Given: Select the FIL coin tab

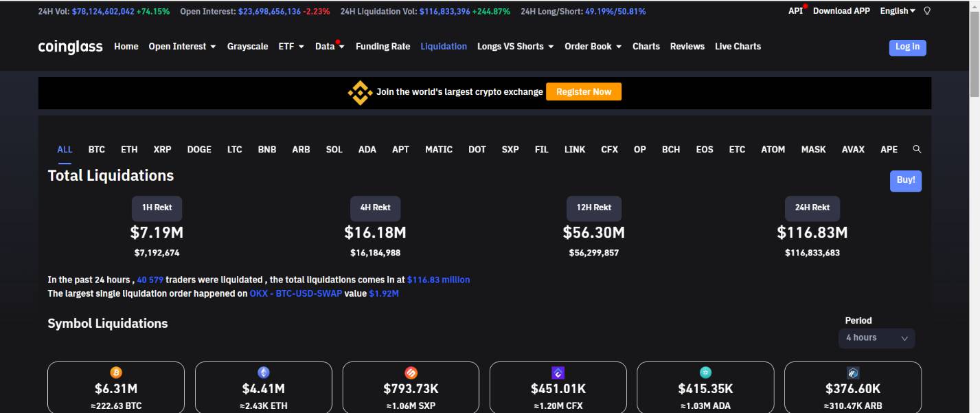Looking at the screenshot, I should 542,149.
